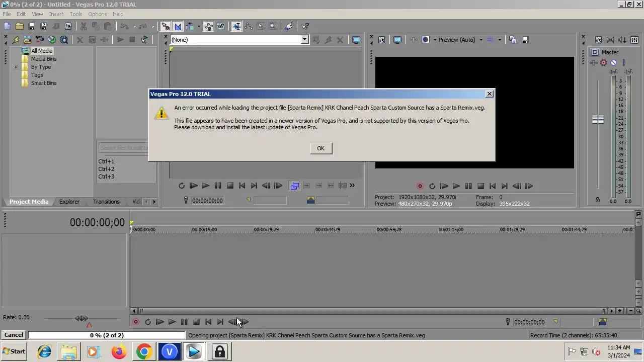Select the Tags folder
Image resolution: width=644 pixels, height=362 pixels.
37,75
